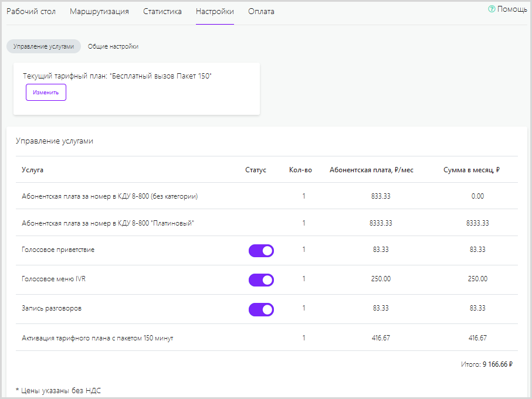
Task: Click the Итого total amount
Action: [x=497, y=364]
